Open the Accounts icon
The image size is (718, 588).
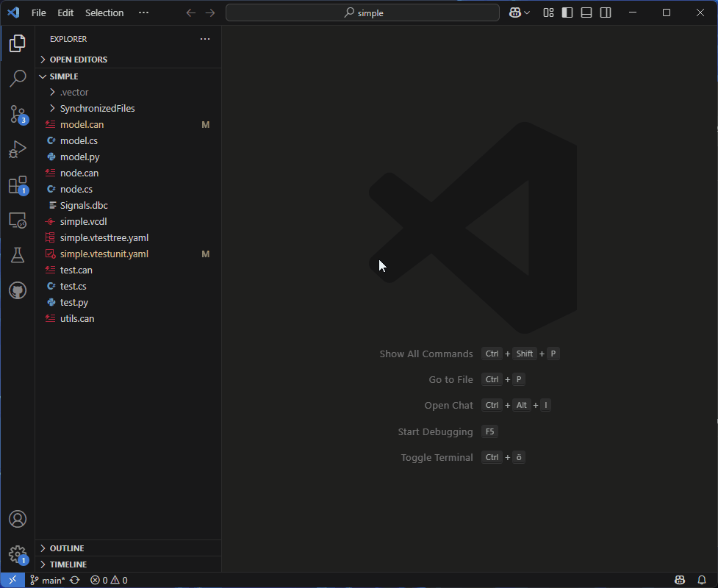coord(18,519)
